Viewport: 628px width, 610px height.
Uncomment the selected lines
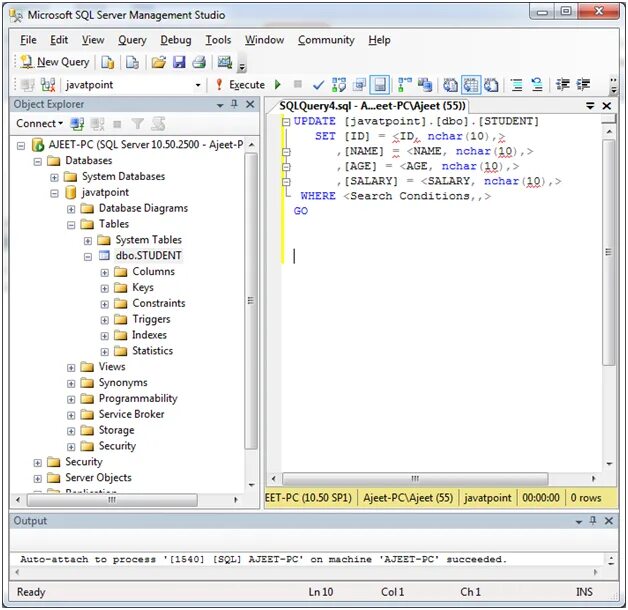click(537, 85)
